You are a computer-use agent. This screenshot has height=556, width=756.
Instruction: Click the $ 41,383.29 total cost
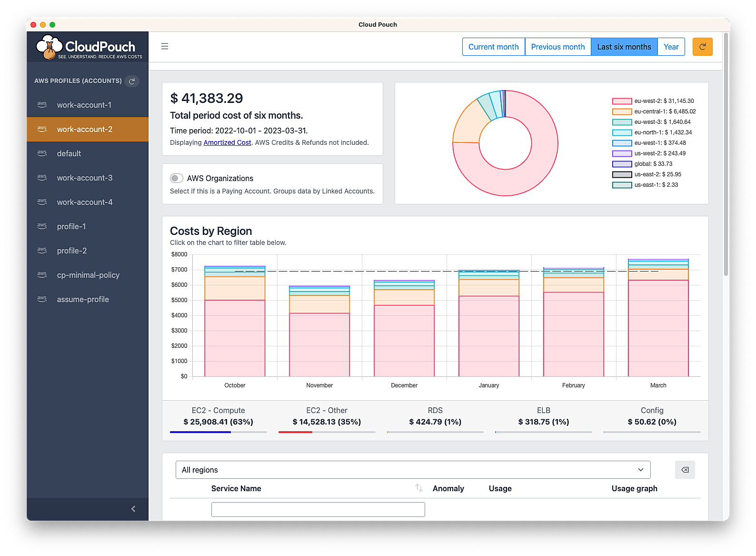pyautogui.click(x=207, y=98)
